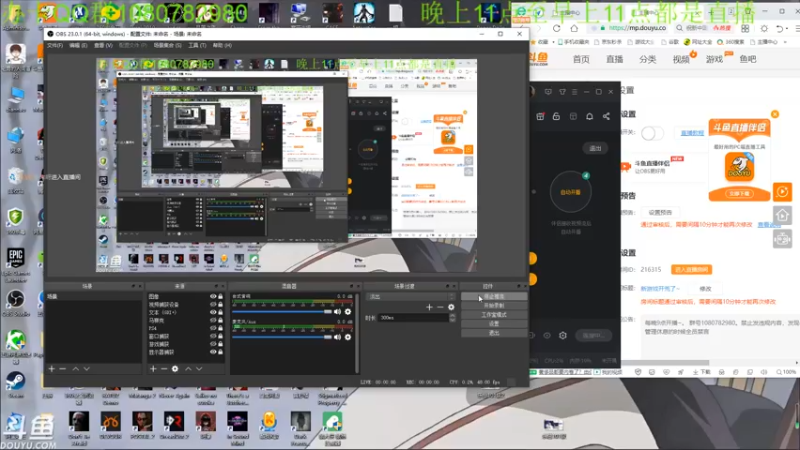The width and height of the screenshot is (800, 450).
Task: Move source down in sources panel
Action: tap(199, 368)
